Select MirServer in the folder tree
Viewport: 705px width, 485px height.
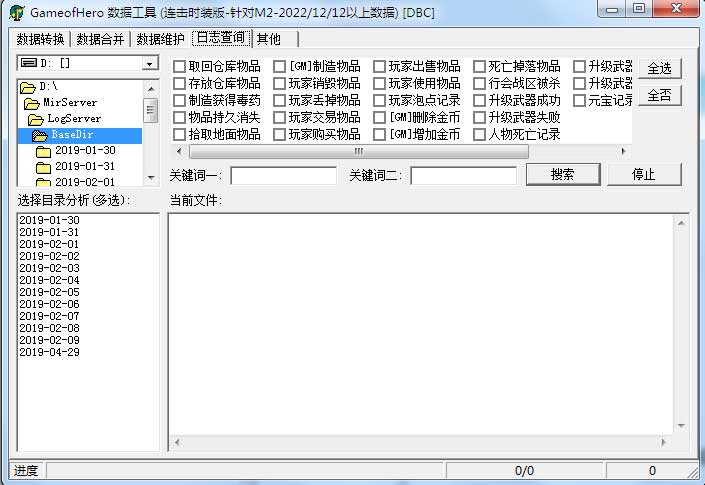[x=70, y=103]
